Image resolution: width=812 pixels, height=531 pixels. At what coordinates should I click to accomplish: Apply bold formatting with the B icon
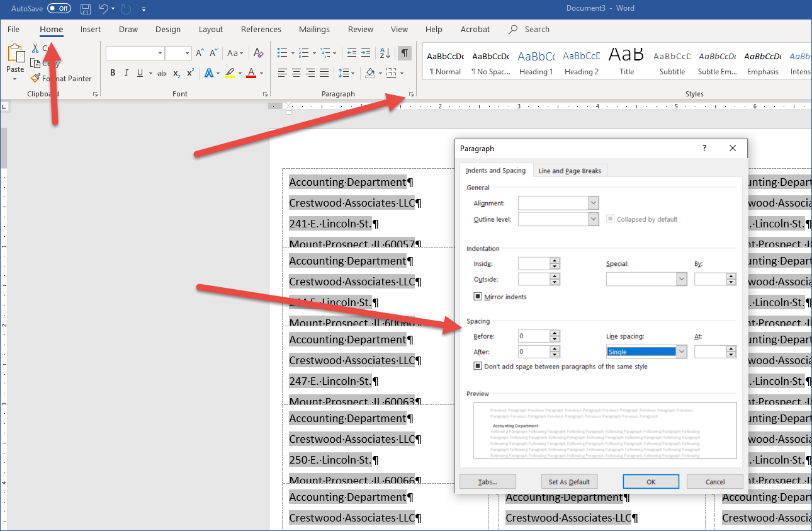tap(113, 73)
